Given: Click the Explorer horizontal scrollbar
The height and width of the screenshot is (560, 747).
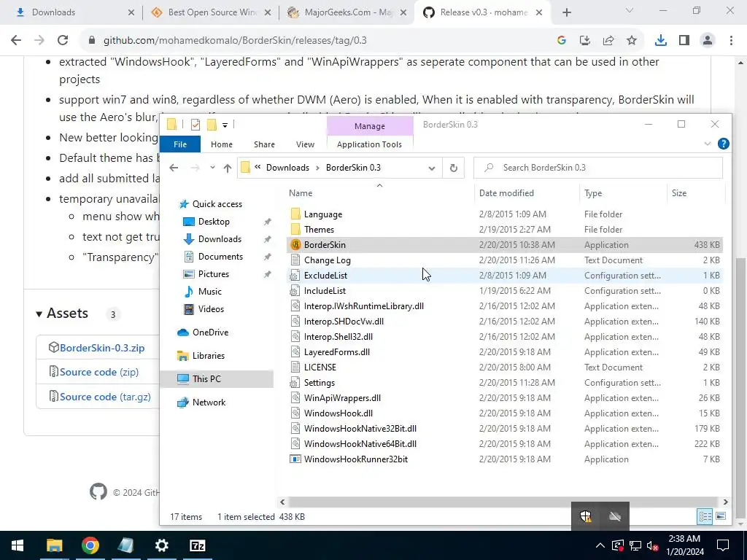Looking at the screenshot, I should coord(503,502).
